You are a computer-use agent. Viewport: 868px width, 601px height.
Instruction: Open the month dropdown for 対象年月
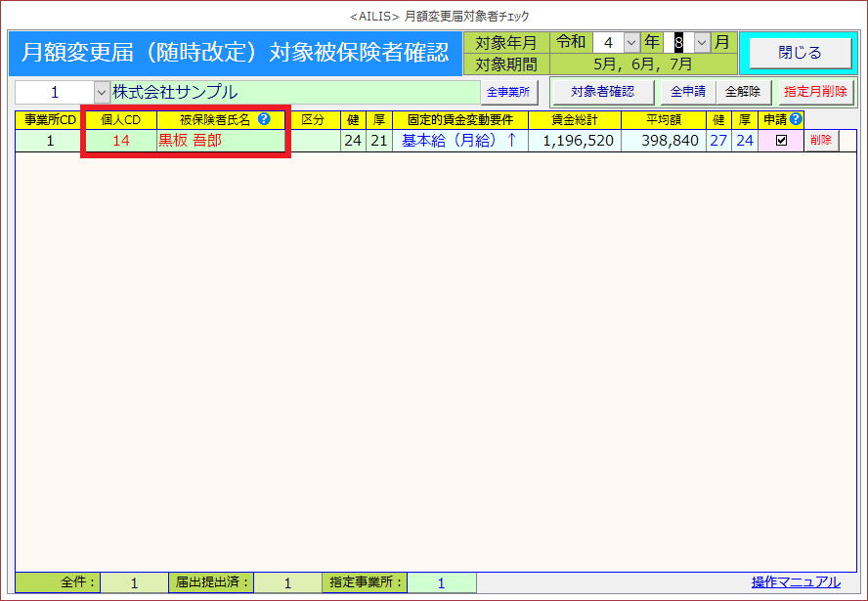click(x=701, y=43)
